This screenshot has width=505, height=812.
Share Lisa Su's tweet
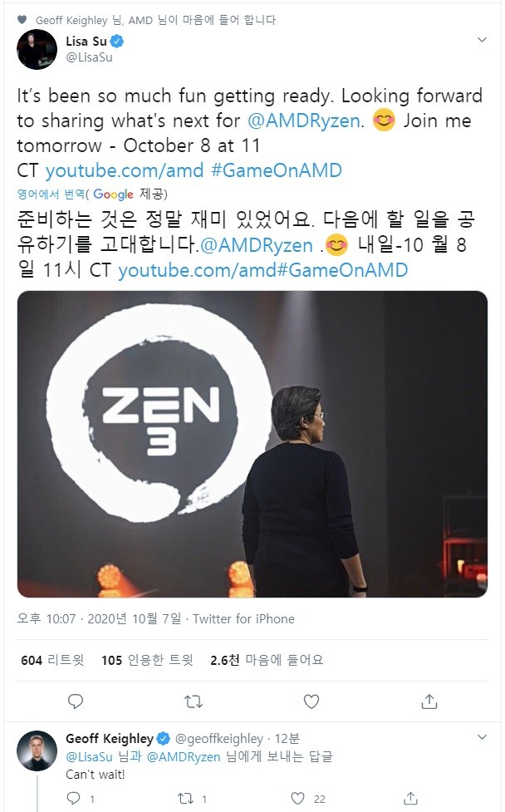point(429,701)
